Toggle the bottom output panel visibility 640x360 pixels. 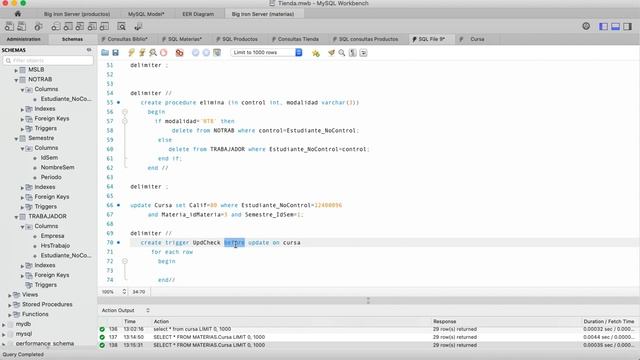(616, 27)
